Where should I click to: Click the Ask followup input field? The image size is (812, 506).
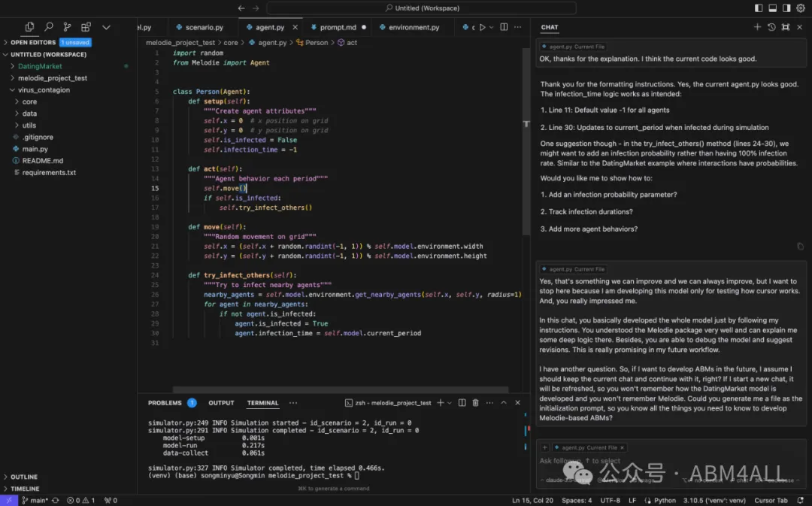click(671, 460)
